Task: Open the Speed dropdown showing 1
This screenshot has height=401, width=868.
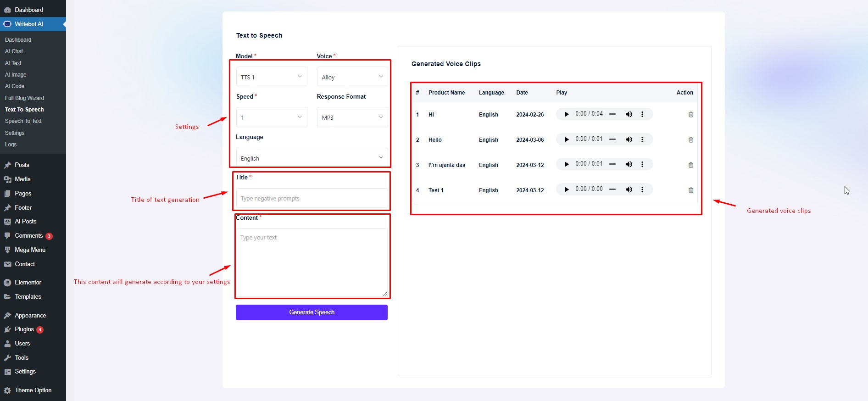Action: [272, 117]
